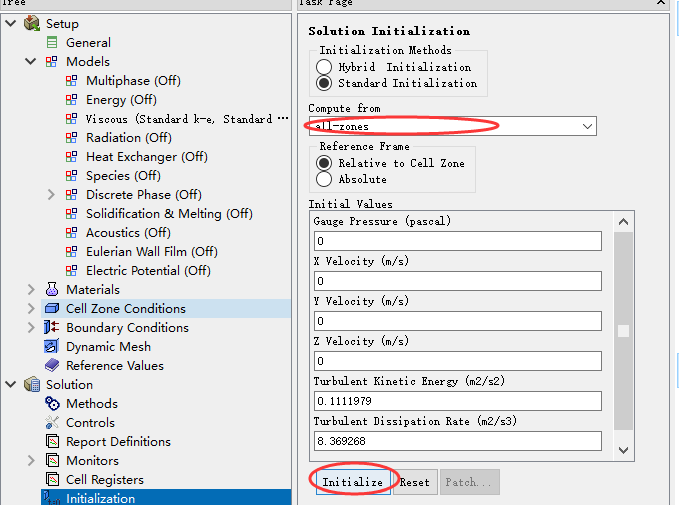The height and width of the screenshot is (505, 679).
Task: Click the Reset button
Action: pos(415,482)
